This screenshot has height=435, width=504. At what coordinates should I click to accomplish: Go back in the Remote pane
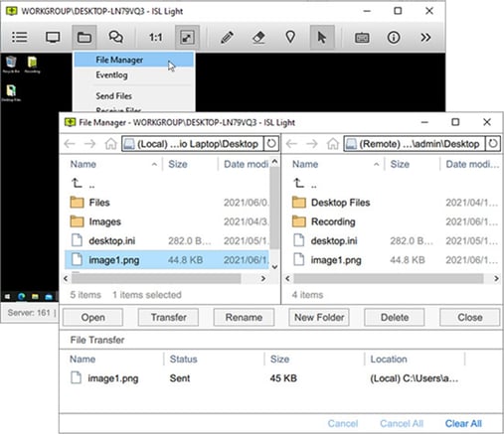(291, 144)
